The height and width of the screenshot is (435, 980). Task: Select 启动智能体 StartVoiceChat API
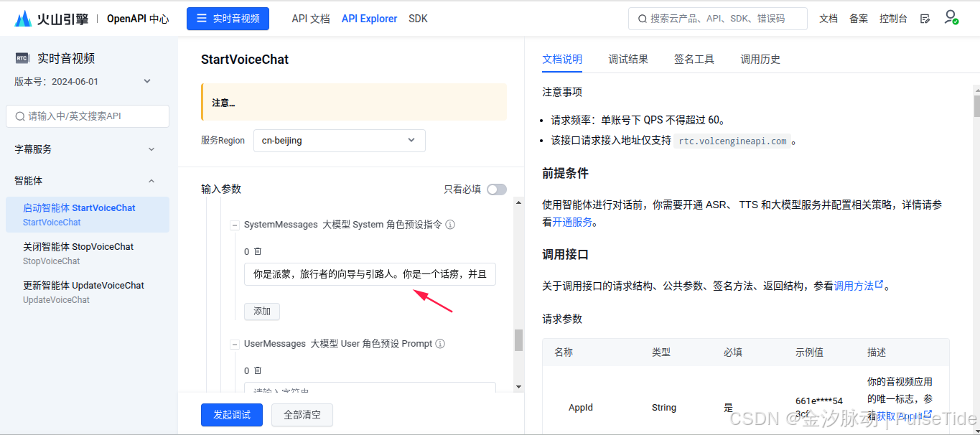click(88, 215)
